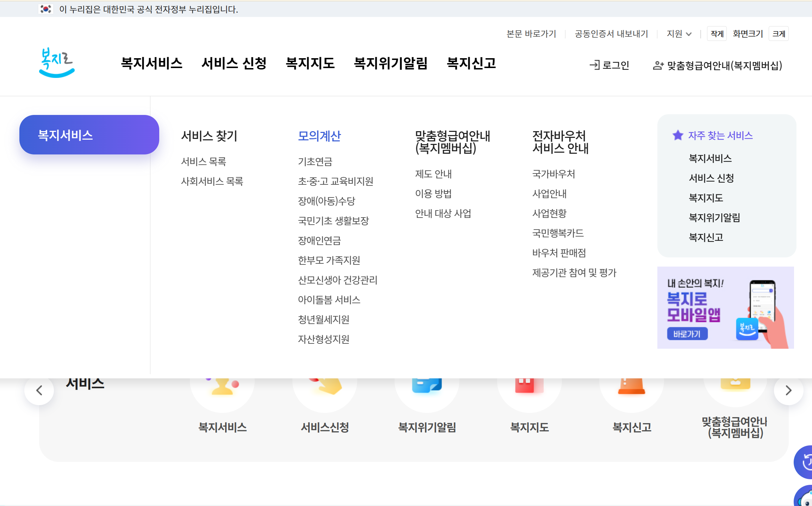The image size is (812, 506).
Task: Open the 기초연금 mock calculation link
Action: tap(315, 161)
